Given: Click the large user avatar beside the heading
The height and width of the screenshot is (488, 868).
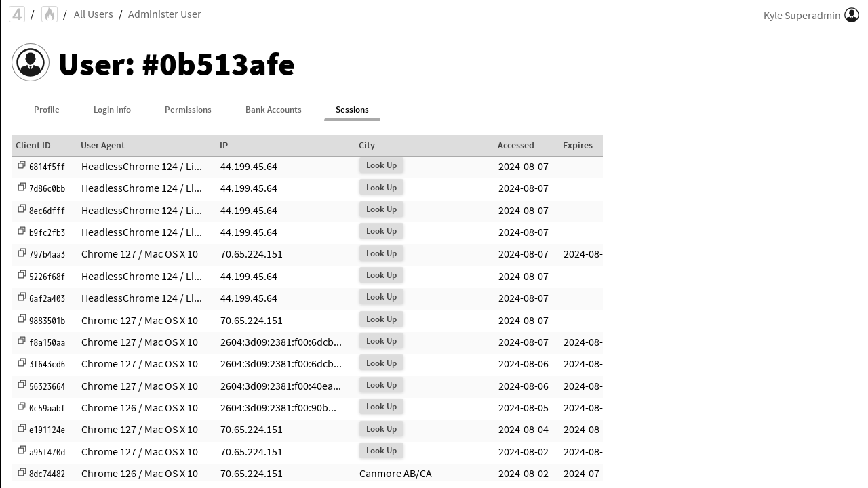Looking at the screenshot, I should click(x=31, y=63).
